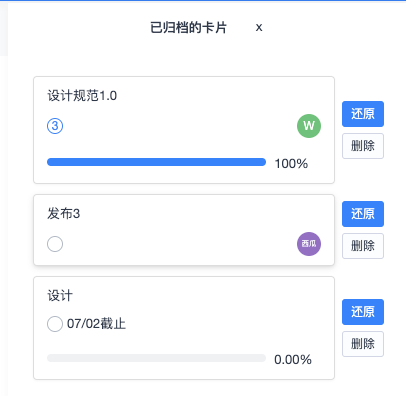The image size is (406, 396).
Task: Click the numbered 3 badge on 设计规范1.0
Action: click(55, 126)
